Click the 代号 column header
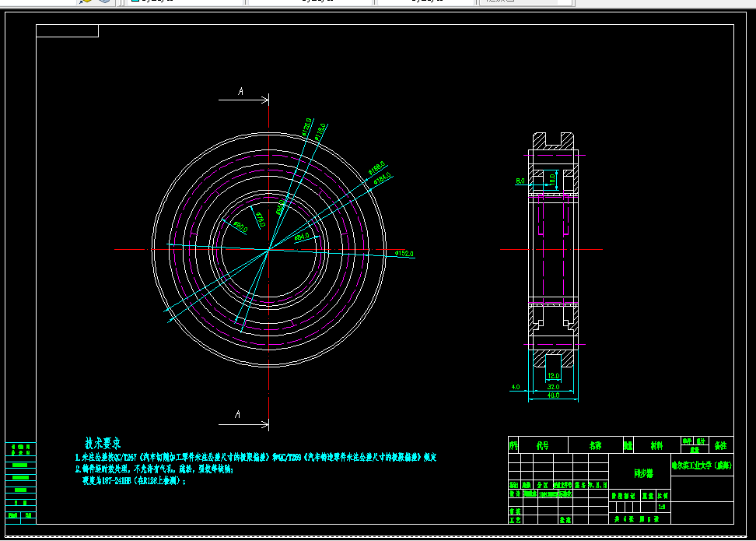This screenshot has width=756, height=541. [542, 445]
